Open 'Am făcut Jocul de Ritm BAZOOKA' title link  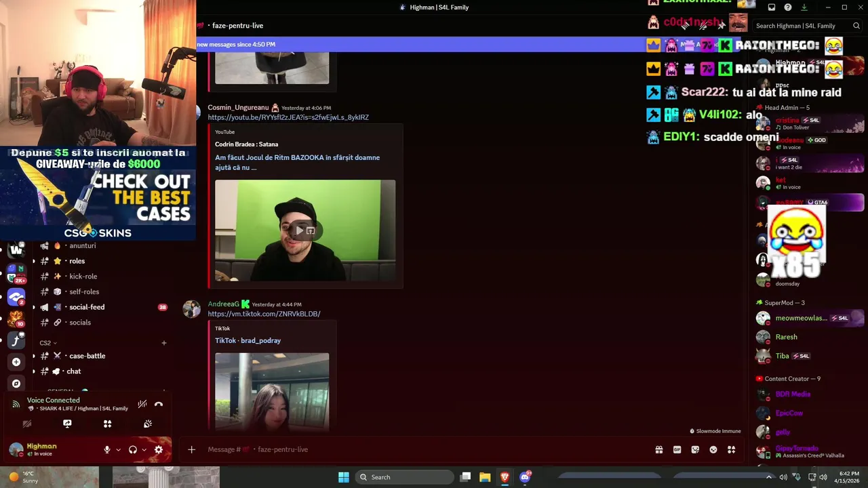297,162
